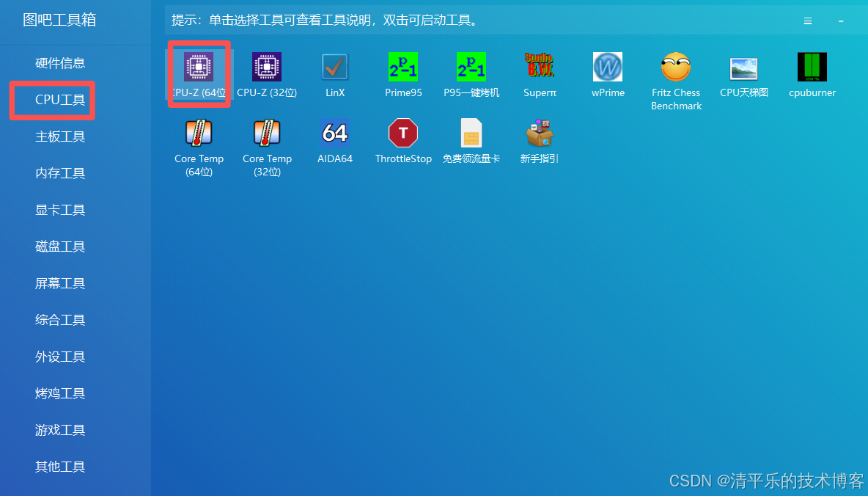Select the Core Temp (32位) thermometer icon
Viewport: 868px width, 496px height.
267,133
